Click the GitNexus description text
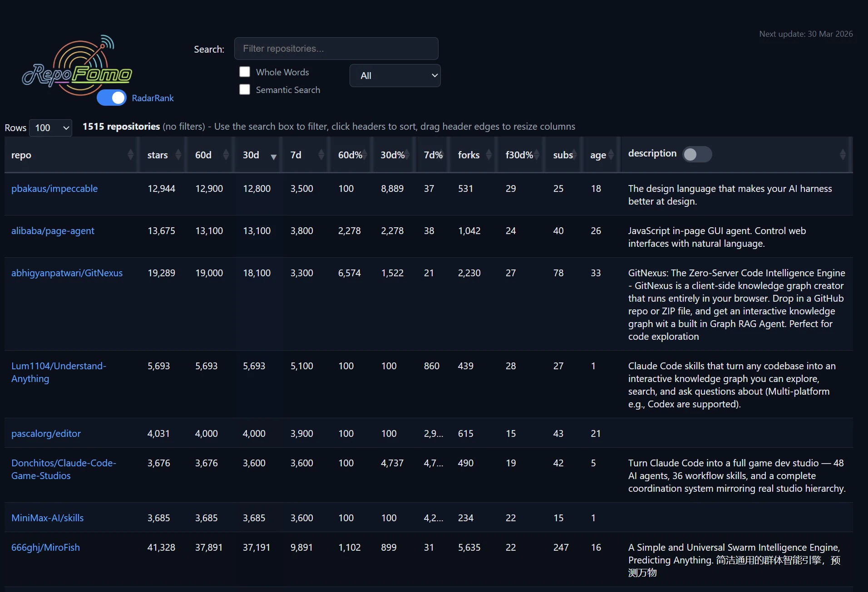 point(736,305)
